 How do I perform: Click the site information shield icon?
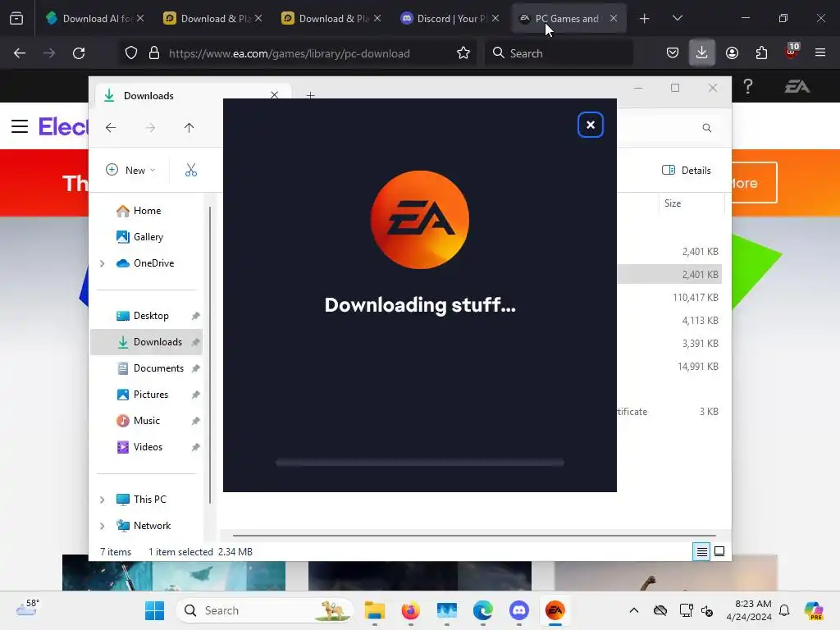(131, 53)
